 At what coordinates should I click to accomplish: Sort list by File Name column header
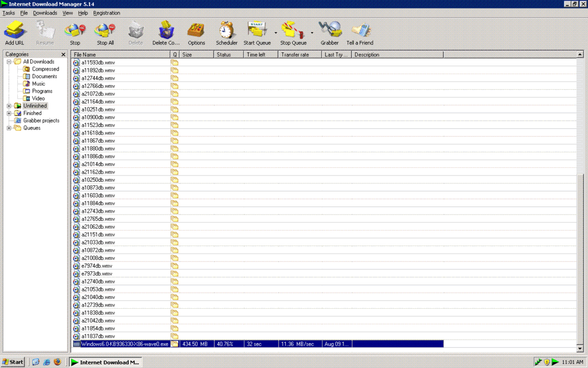[x=121, y=55]
